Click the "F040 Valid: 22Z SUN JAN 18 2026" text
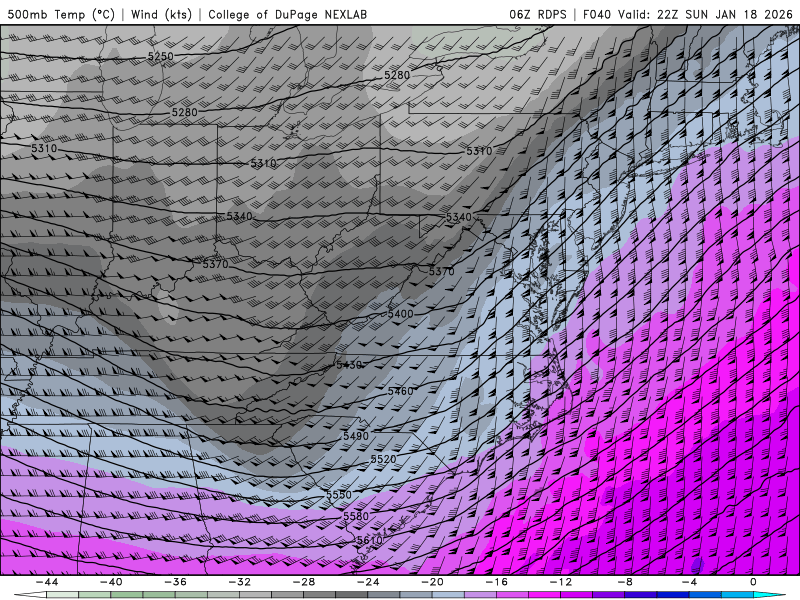The width and height of the screenshot is (800, 600). tap(688, 14)
